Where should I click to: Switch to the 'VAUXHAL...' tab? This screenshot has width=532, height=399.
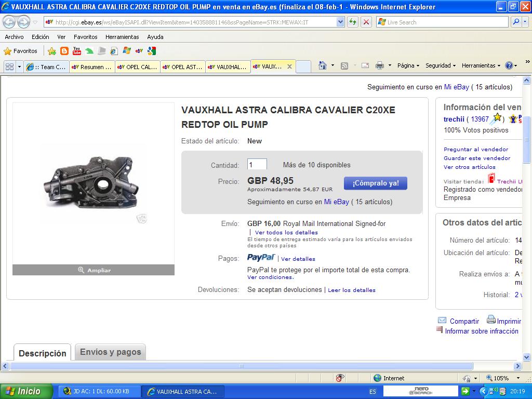pyautogui.click(x=228, y=67)
